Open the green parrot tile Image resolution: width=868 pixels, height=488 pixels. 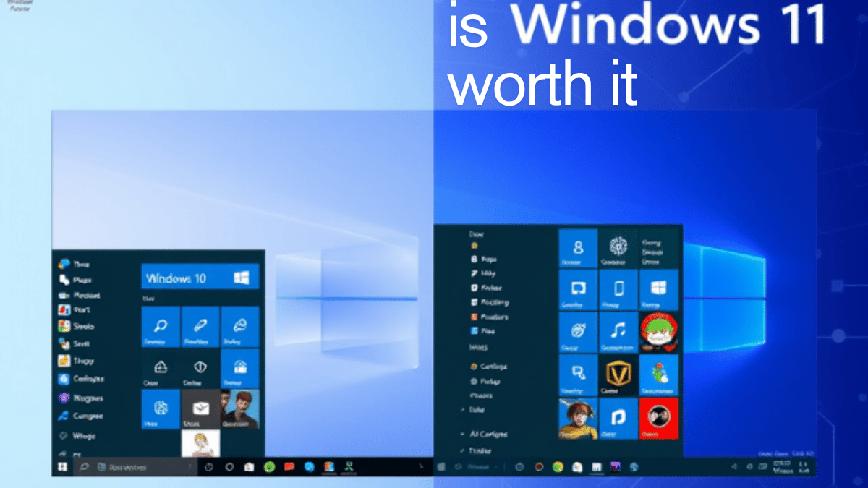659,374
